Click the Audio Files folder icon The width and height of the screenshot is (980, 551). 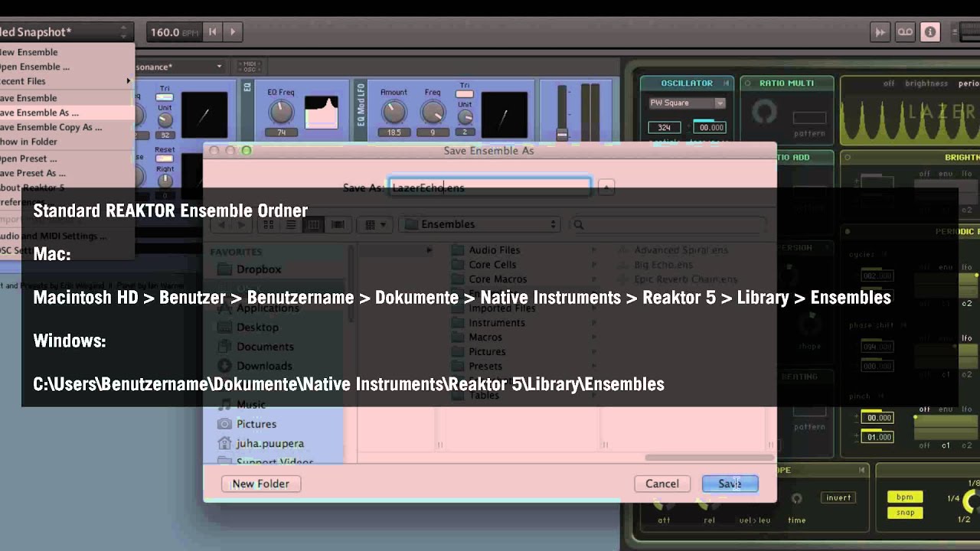(x=458, y=250)
